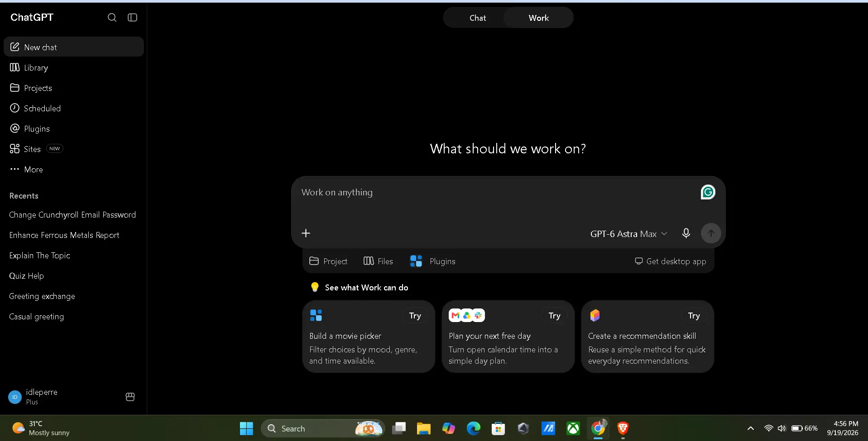Open Library in the sidebar
The width and height of the screenshot is (868, 441).
(x=74, y=68)
